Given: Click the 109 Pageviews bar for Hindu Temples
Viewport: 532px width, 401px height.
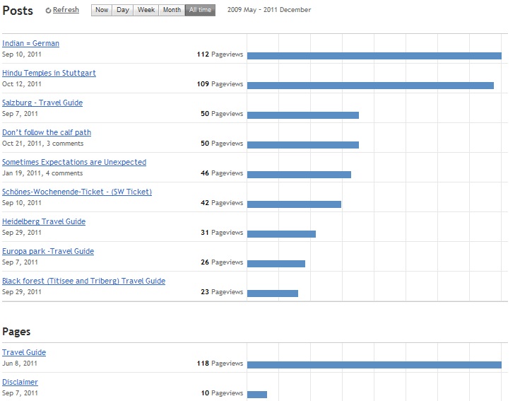Looking at the screenshot, I should coord(370,86).
